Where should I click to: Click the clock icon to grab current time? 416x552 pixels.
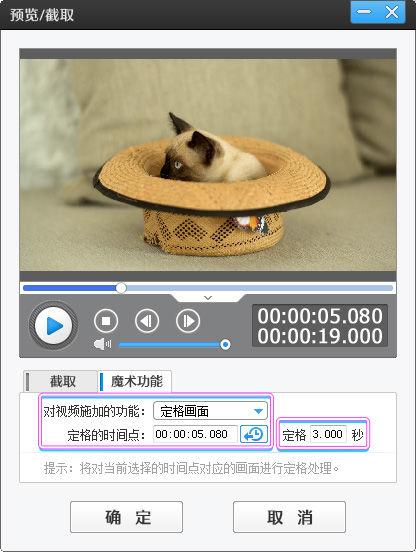[254, 434]
